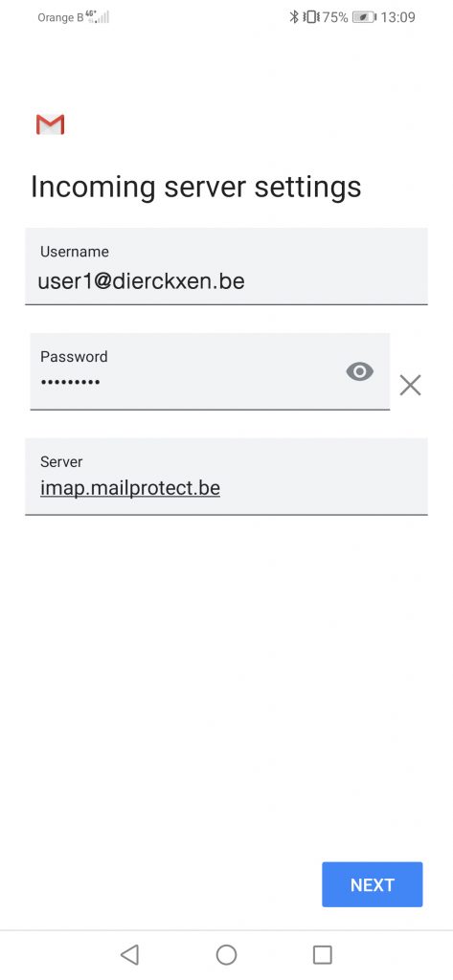Open recent apps via the square icon
The height and width of the screenshot is (980, 453).
point(322,954)
